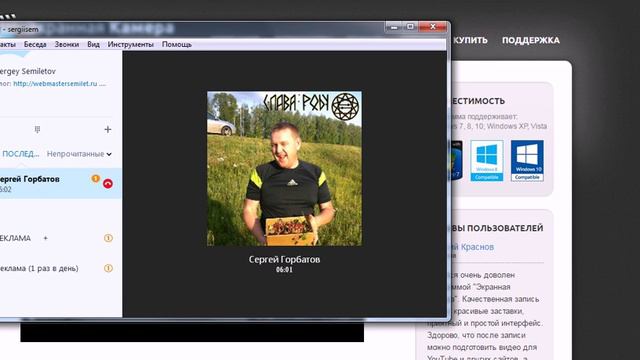Screen dimensions: 640x360
Task: Click the Sergey Semiletov profile name
Action: pyautogui.click(x=28, y=71)
